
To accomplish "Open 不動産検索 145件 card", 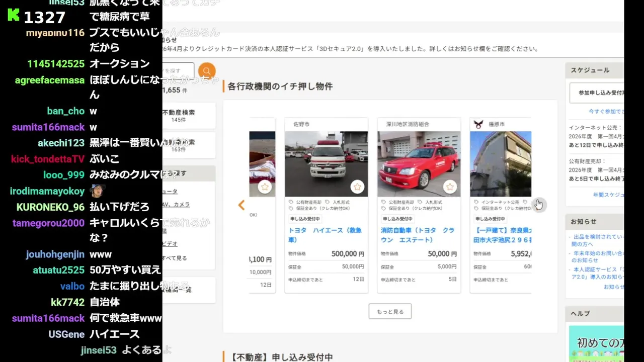I will [x=189, y=116].
